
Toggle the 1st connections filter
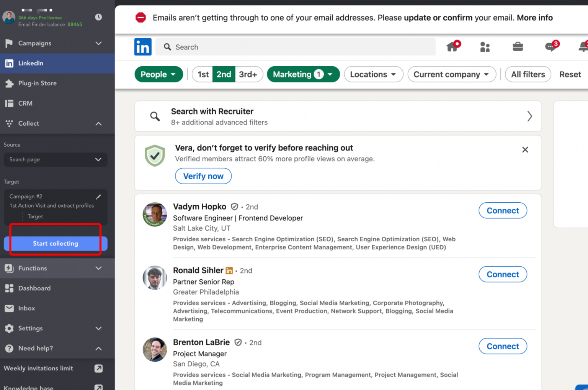pos(203,74)
